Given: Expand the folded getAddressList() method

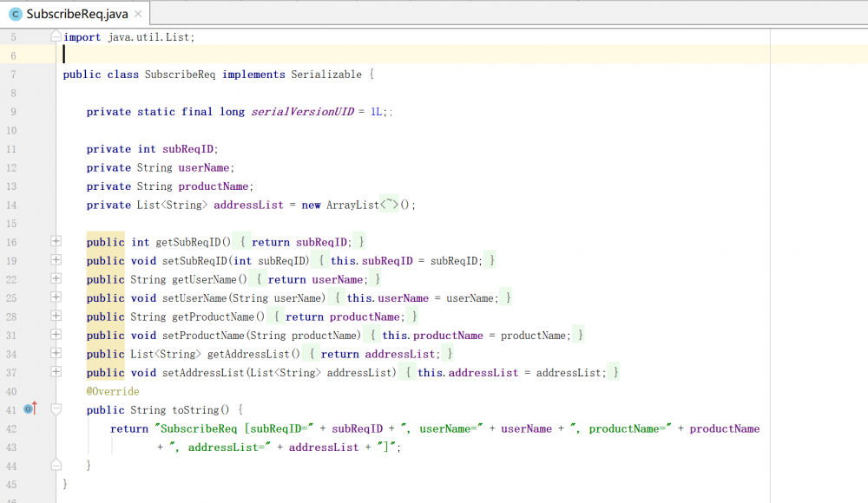Looking at the screenshot, I should point(56,353).
